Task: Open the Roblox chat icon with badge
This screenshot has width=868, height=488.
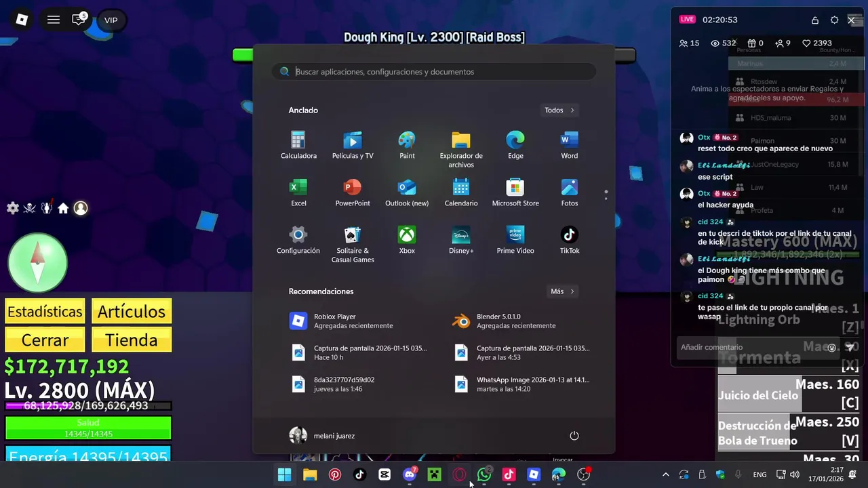Action: tap(79, 19)
